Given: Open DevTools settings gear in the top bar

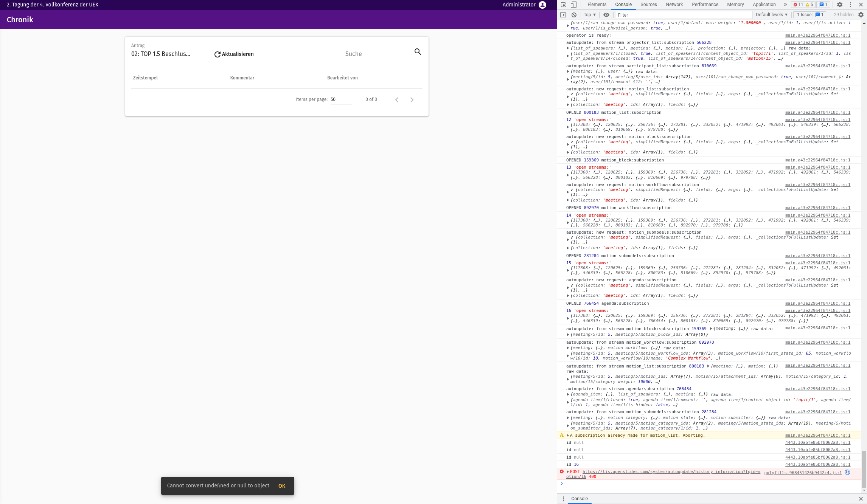Looking at the screenshot, I should [839, 5].
